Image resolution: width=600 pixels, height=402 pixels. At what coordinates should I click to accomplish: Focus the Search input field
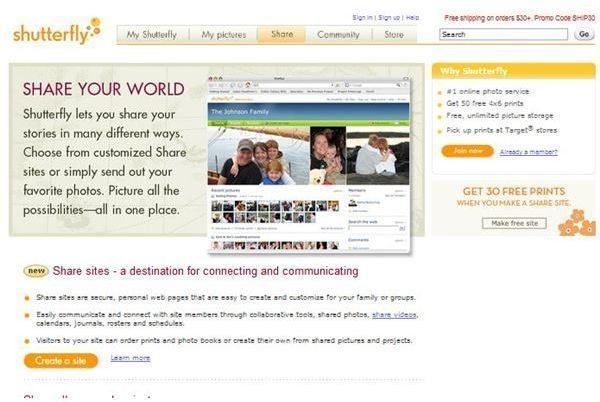coord(503,34)
